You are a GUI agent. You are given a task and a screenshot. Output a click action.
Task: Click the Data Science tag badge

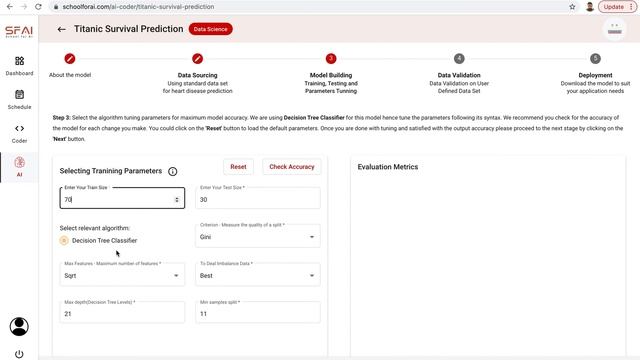tap(211, 29)
